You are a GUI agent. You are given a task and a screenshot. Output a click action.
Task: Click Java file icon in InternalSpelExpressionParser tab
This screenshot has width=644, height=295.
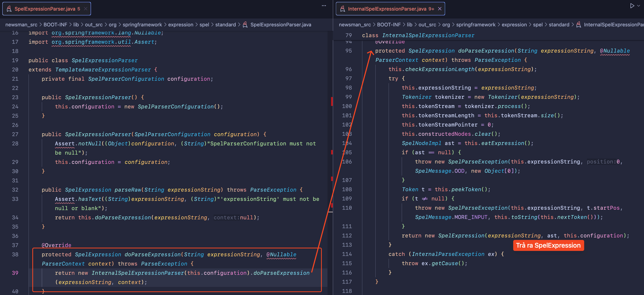(343, 9)
